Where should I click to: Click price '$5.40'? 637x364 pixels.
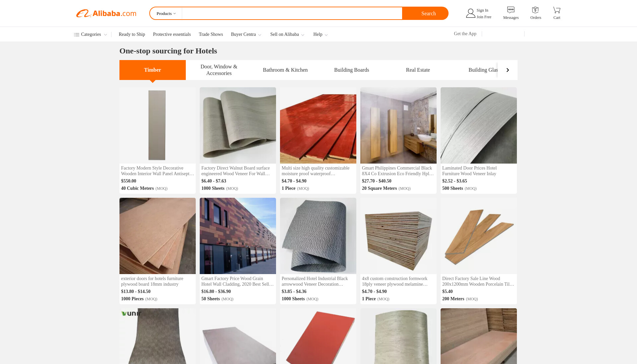click(448, 292)
